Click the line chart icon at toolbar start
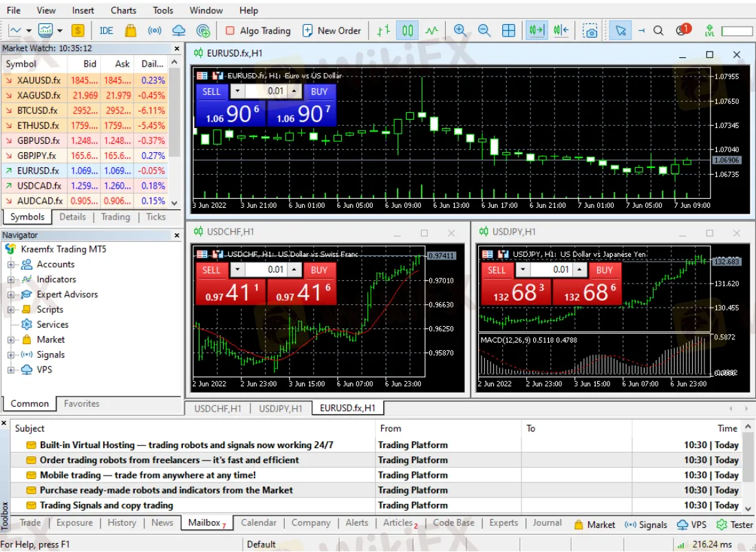756x552 pixels. pyautogui.click(x=15, y=30)
